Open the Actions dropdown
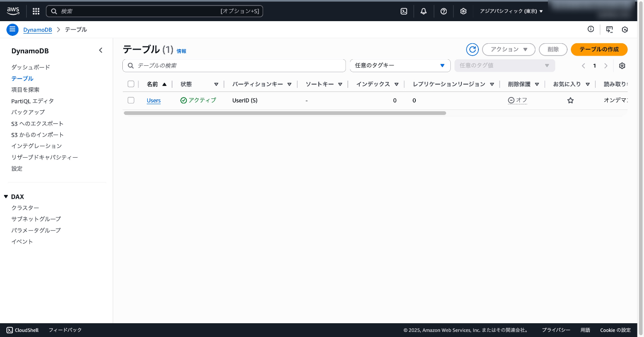The height and width of the screenshot is (337, 644). click(509, 50)
